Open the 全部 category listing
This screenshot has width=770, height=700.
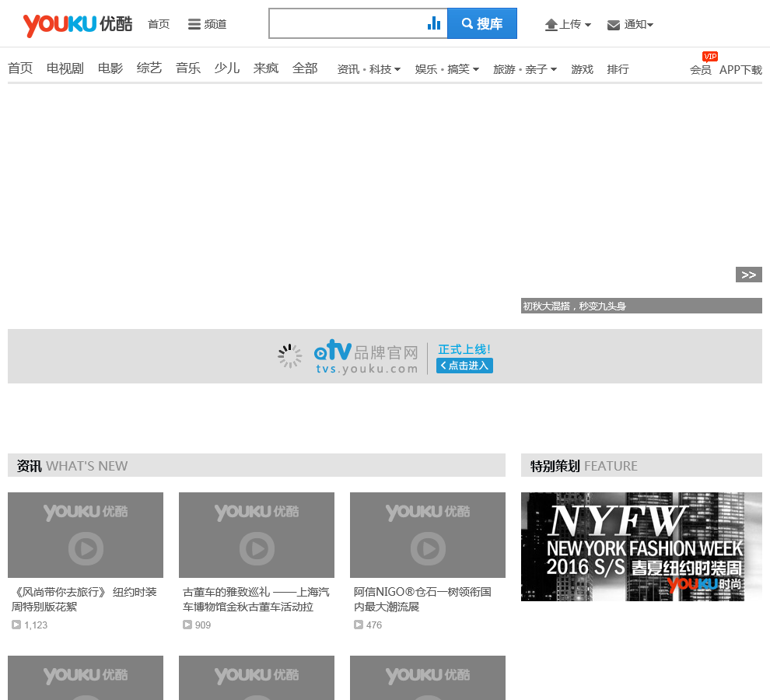click(305, 68)
